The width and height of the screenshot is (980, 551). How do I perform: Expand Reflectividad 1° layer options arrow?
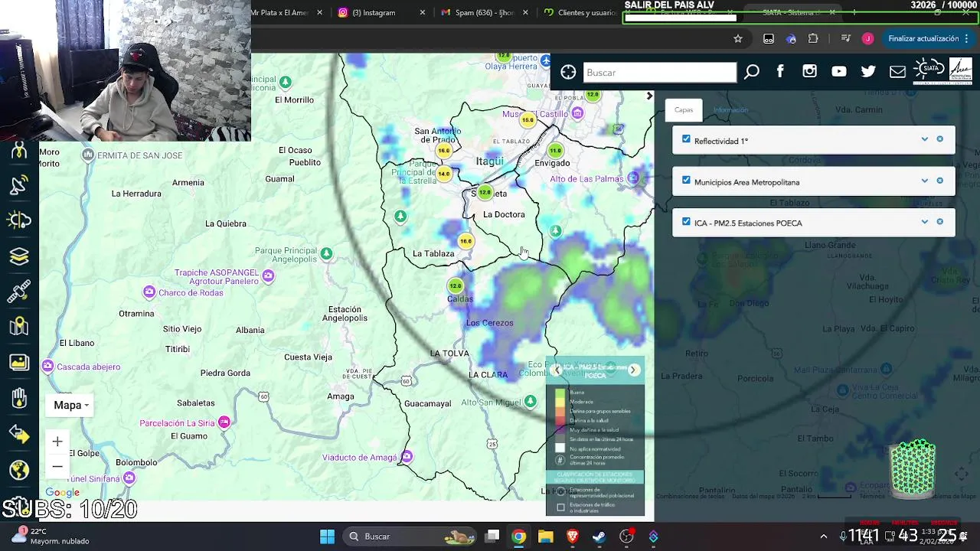(925, 139)
